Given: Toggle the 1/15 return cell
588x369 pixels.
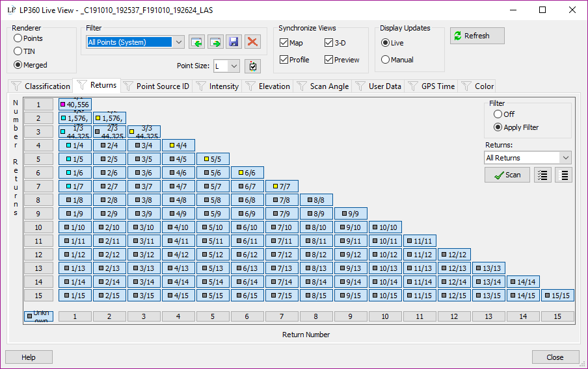Looking at the screenshot, I should (75, 296).
